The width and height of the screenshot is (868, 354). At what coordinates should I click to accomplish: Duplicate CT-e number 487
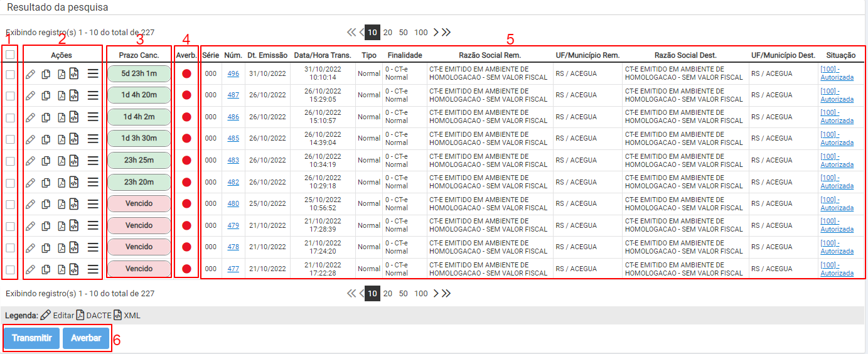pyautogui.click(x=46, y=97)
